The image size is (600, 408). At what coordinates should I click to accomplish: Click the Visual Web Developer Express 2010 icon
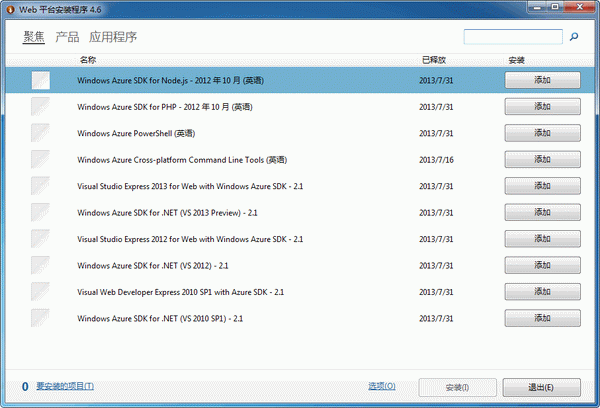(x=40, y=292)
